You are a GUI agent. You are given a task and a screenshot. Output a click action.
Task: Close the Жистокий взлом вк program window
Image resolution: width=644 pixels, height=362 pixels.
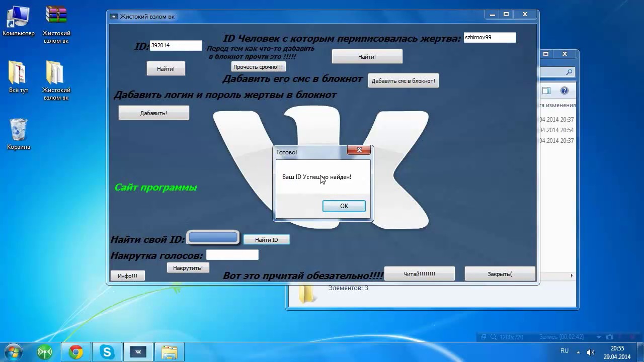[x=525, y=15]
